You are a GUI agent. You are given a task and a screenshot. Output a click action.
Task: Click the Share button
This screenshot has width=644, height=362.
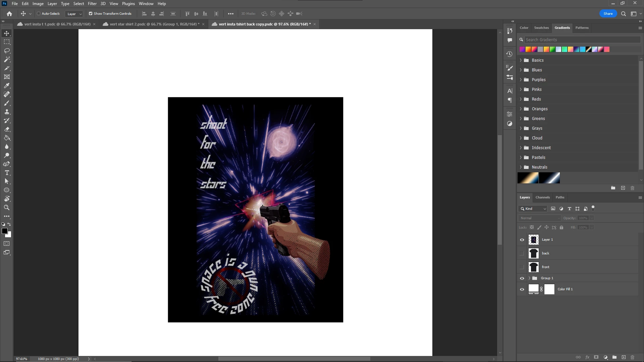(608, 14)
